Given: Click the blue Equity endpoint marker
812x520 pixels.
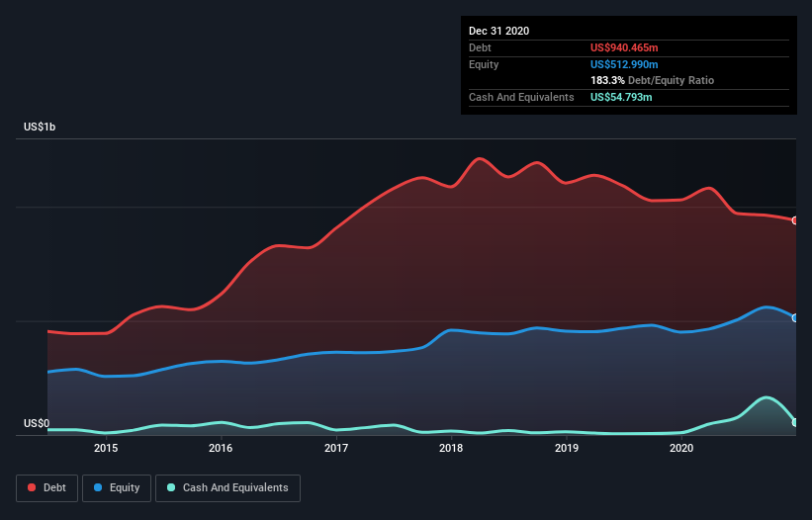Looking at the screenshot, I should (795, 318).
